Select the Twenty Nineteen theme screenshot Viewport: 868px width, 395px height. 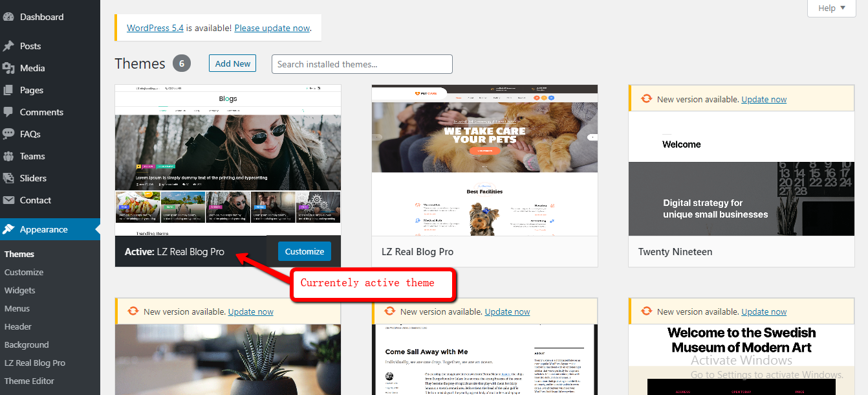pos(741,174)
